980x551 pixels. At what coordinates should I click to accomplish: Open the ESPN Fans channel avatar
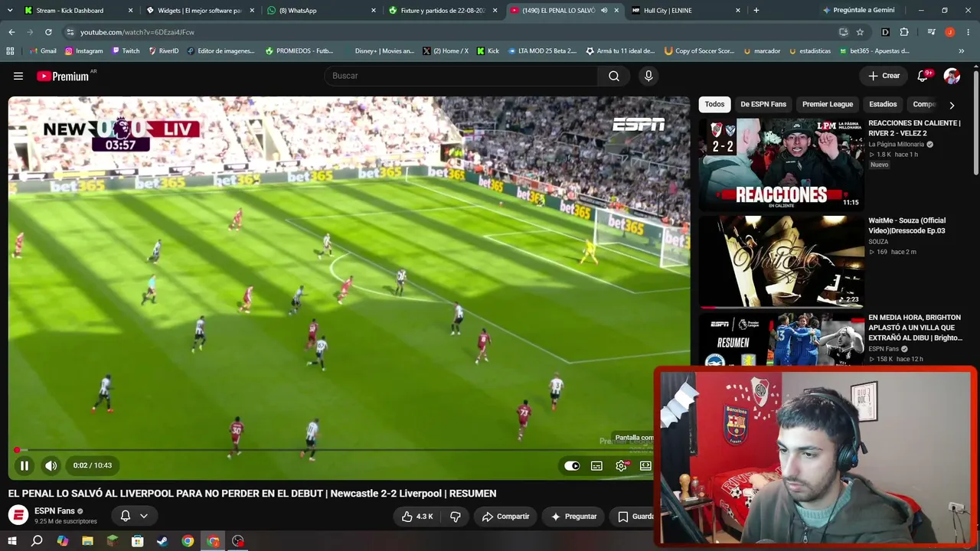pos(18,515)
